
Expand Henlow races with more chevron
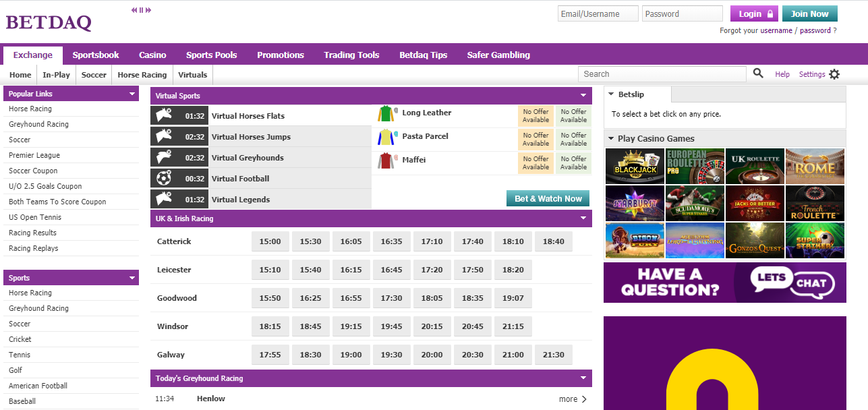click(x=584, y=399)
